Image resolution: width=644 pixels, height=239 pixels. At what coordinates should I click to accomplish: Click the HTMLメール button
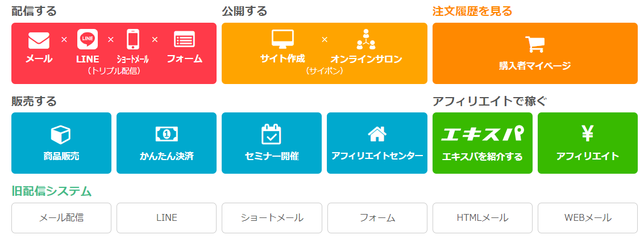point(482,217)
